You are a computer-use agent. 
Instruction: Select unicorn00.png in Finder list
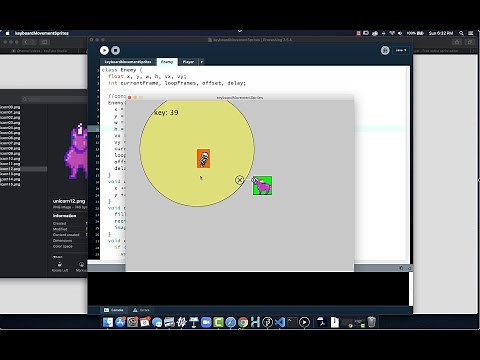point(10,107)
